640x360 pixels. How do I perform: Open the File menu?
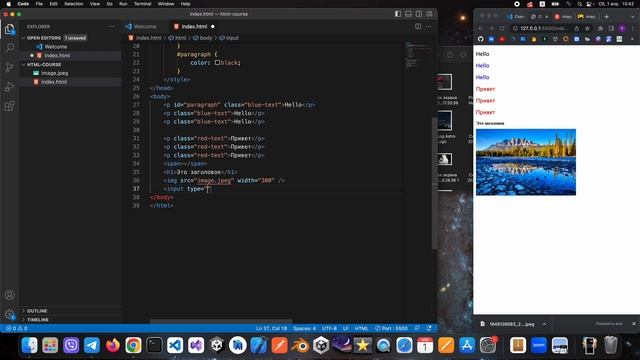(x=39, y=4)
